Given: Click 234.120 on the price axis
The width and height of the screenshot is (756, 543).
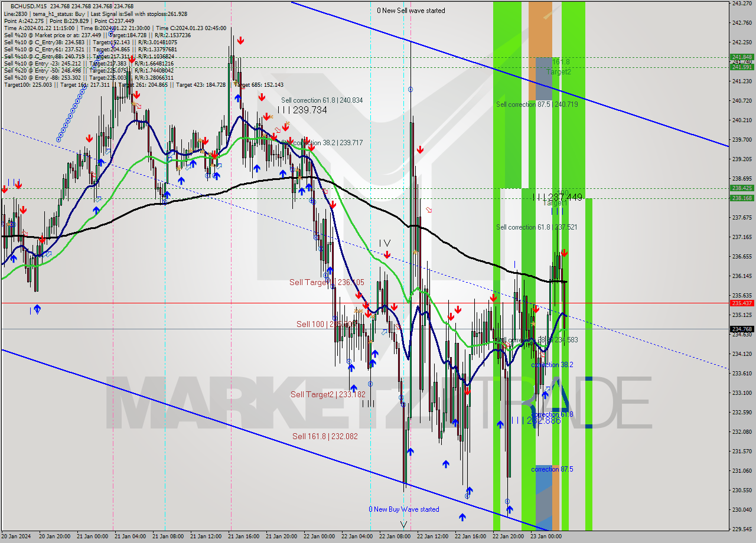Looking at the screenshot, I should coord(741,354).
